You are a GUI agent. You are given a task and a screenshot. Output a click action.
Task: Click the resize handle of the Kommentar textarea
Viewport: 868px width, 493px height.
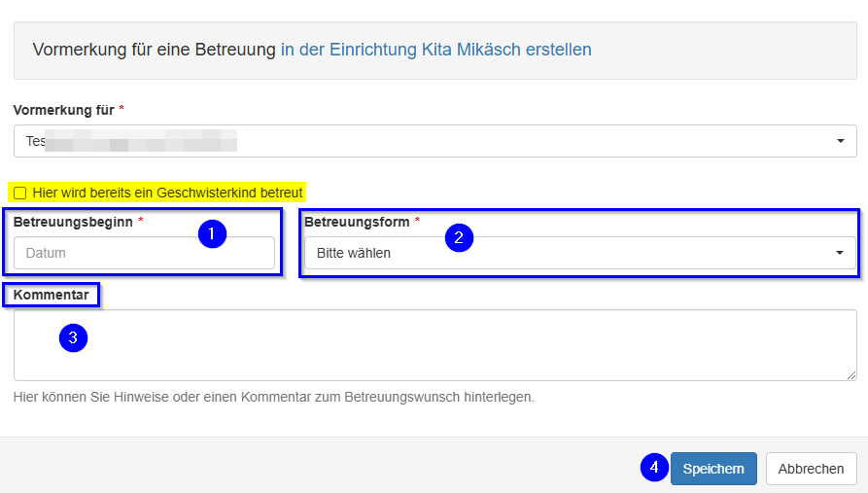click(x=851, y=375)
